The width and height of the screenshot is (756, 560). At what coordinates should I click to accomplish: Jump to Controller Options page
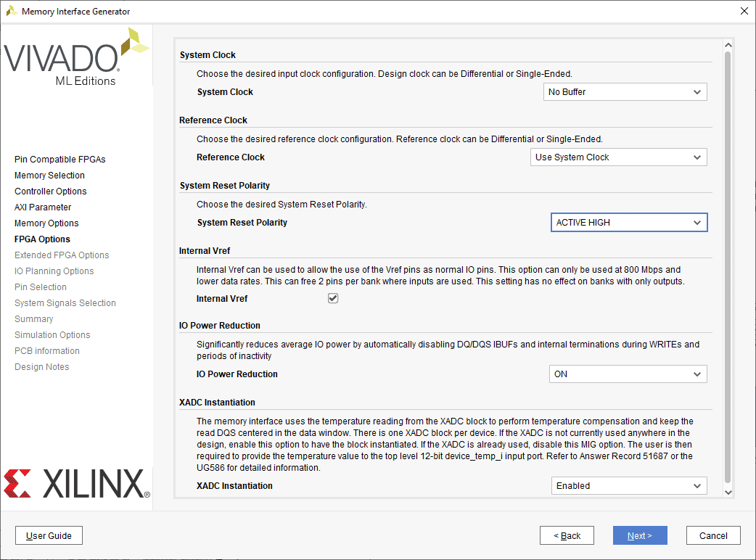(x=50, y=192)
